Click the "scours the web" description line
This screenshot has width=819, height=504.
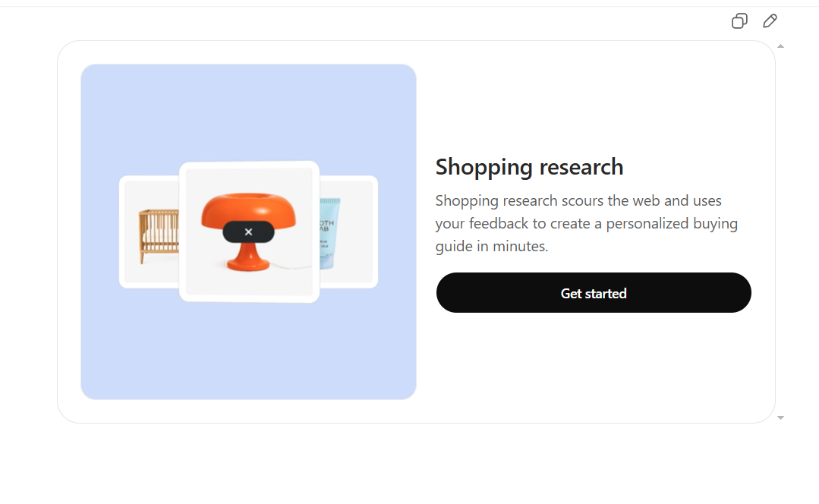pyautogui.click(x=578, y=201)
